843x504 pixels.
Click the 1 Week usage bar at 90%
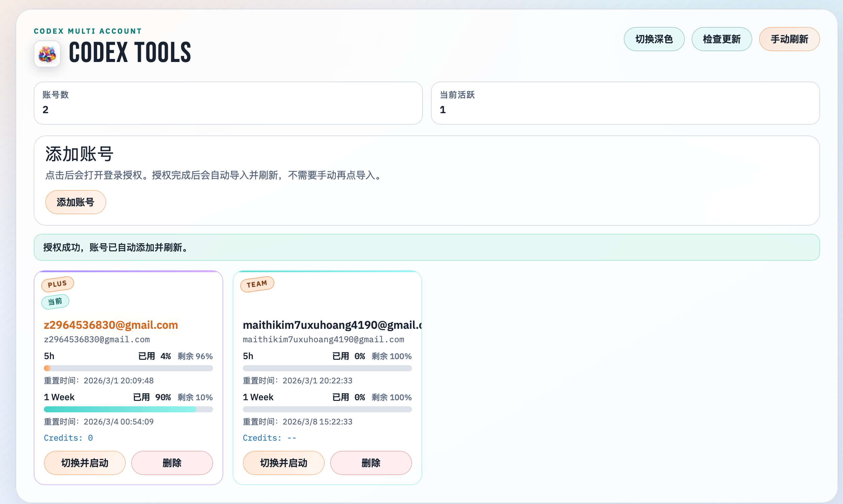click(128, 409)
